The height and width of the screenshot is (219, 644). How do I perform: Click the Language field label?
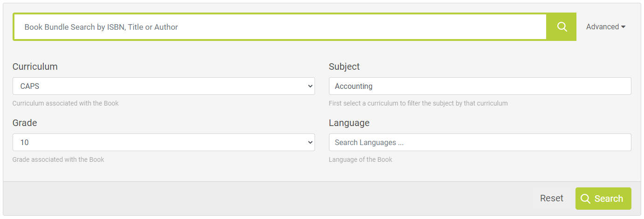coord(349,123)
